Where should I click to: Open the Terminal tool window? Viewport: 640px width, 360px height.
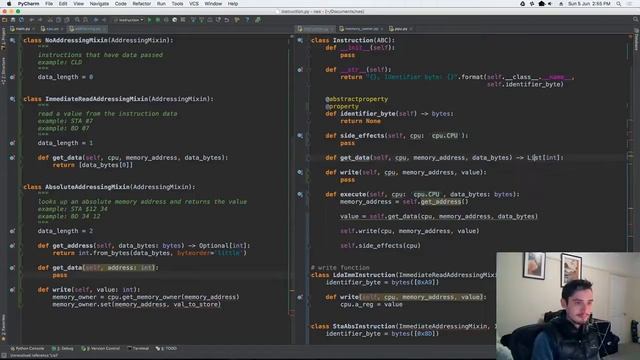138,349
